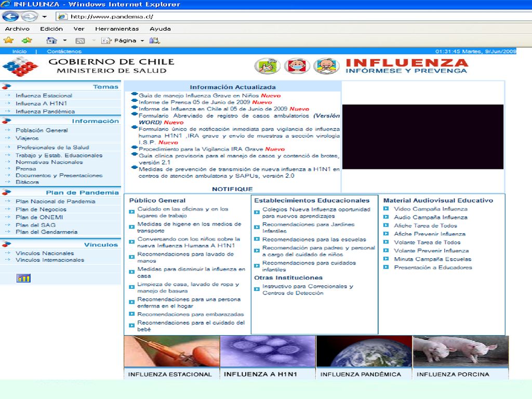Click the browser Back arrow button
Screen dimensions: 532x399
point(10,16)
